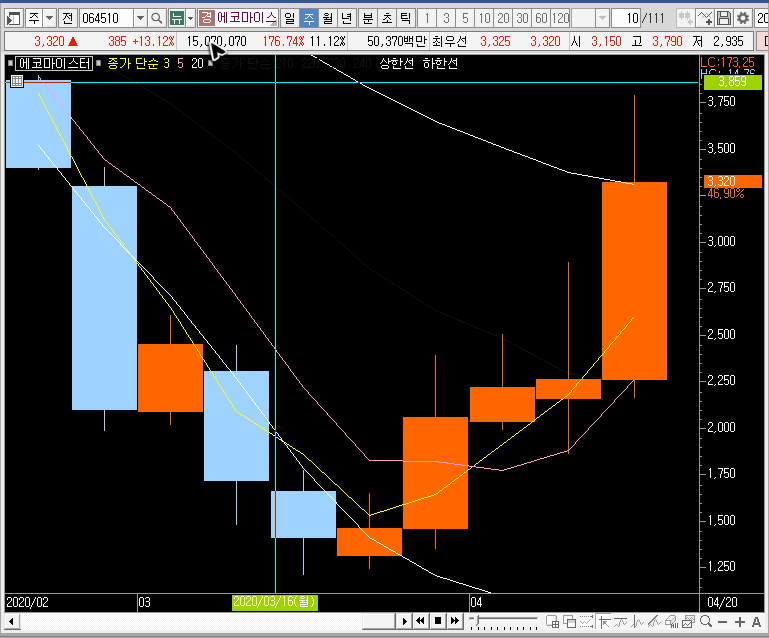Click the dotted-box chart range icon

pos(586,622)
